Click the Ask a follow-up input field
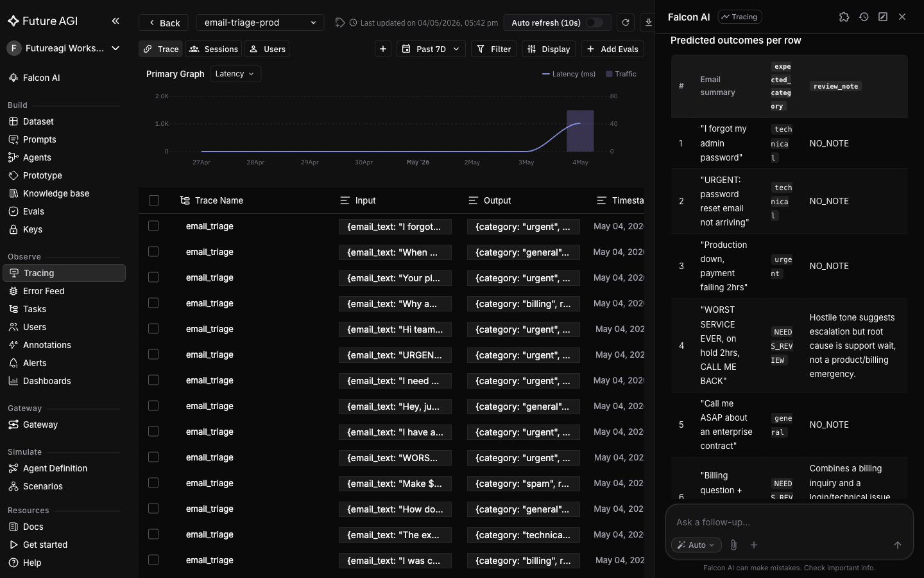 [789, 522]
